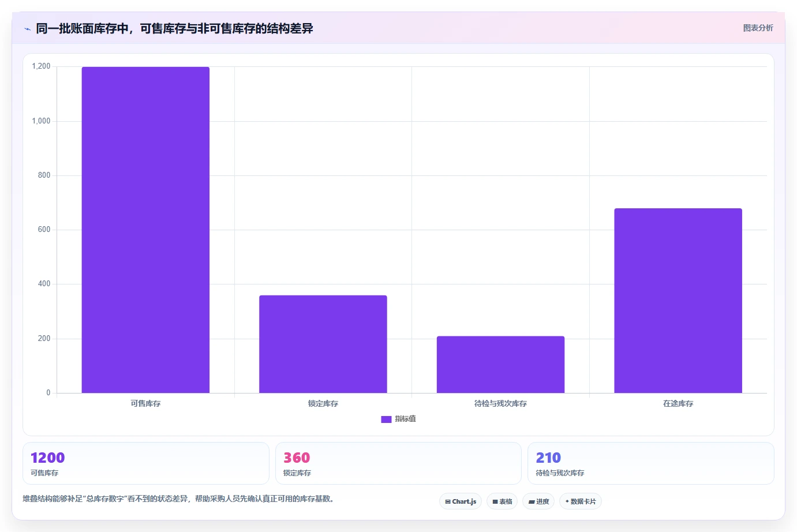
Task: Toggle the 指标值 legend color box
Action: (x=386, y=419)
